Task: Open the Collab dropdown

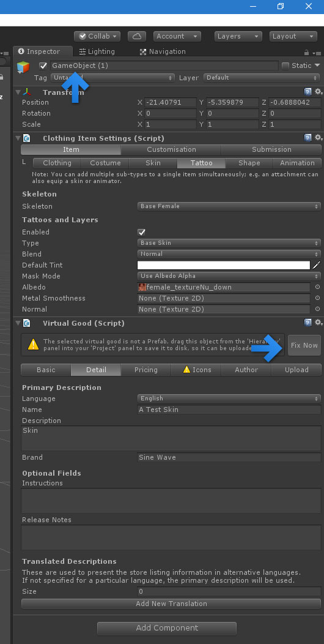Action: pyautogui.click(x=97, y=36)
